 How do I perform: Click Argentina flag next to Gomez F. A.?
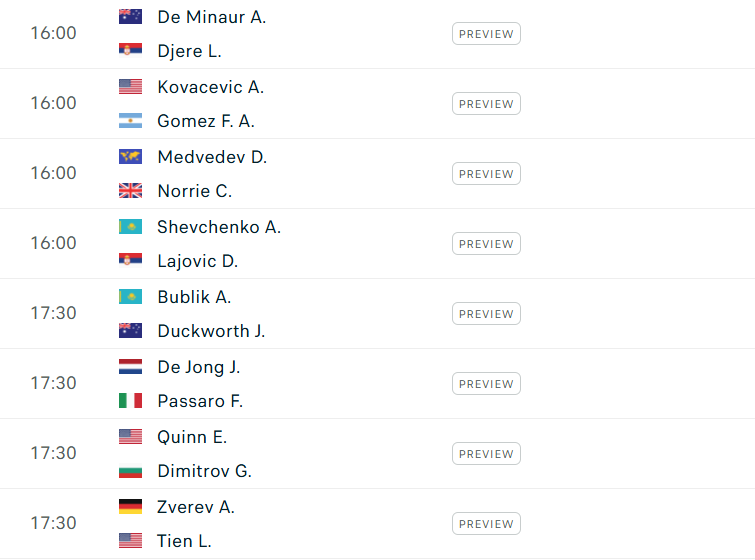130,121
